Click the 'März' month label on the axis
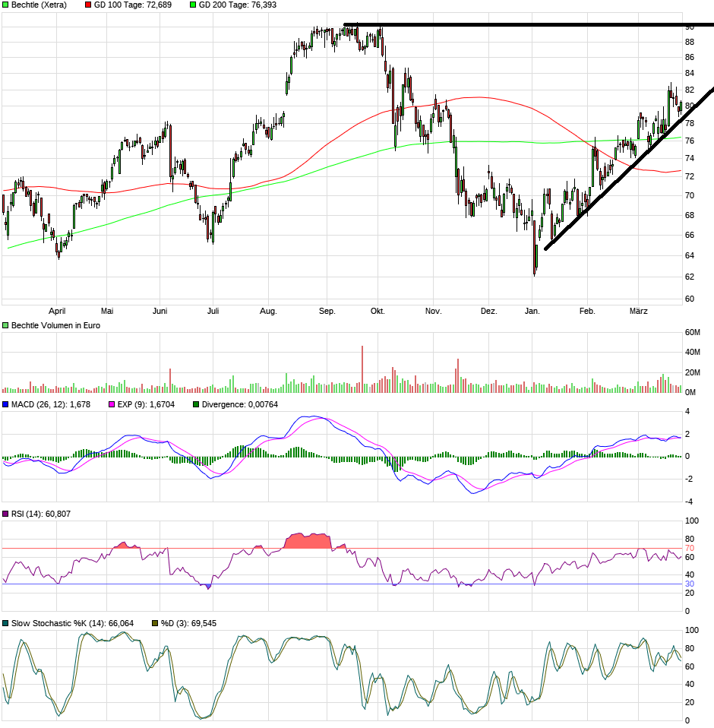Image resolution: width=714 pixels, height=728 pixels. (x=638, y=311)
